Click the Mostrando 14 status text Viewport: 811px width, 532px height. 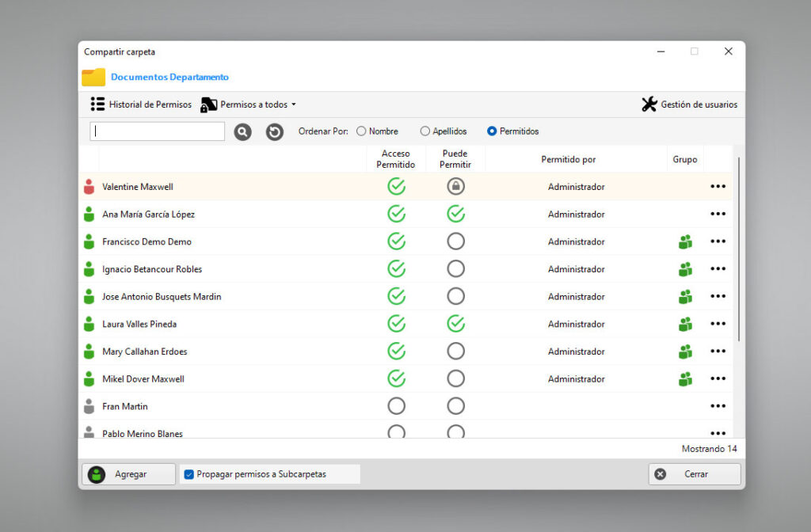coord(709,449)
